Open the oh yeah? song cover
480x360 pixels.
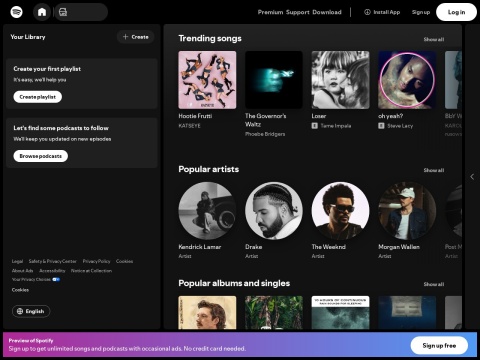407,80
